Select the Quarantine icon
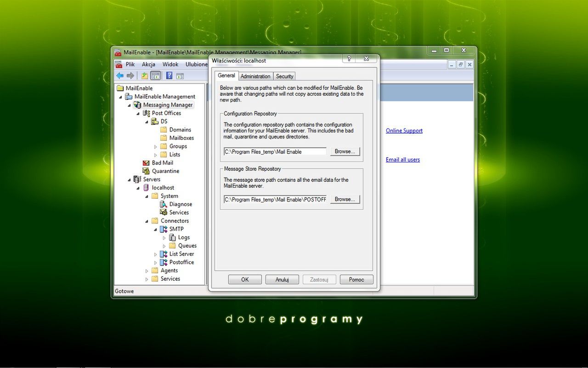 click(x=146, y=171)
